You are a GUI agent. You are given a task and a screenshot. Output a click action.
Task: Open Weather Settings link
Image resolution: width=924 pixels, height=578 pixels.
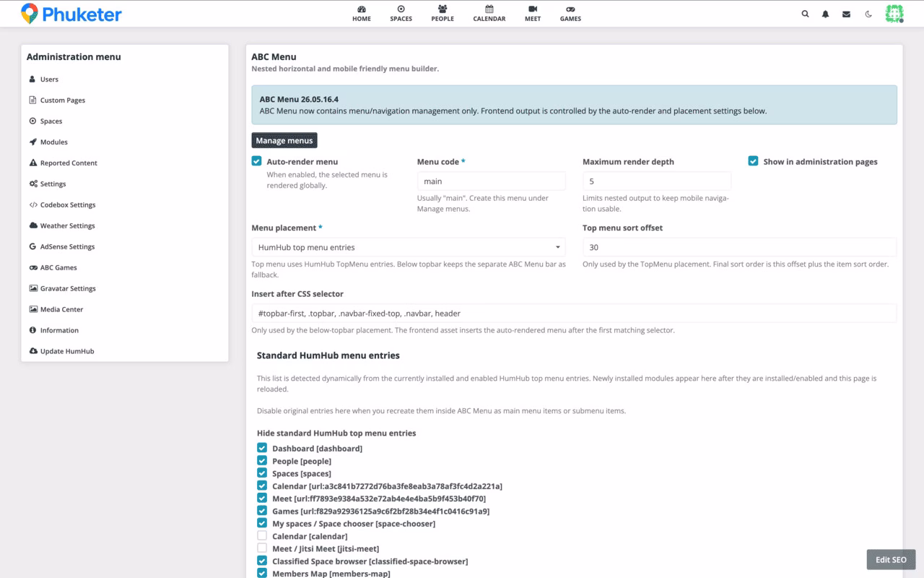tap(68, 226)
